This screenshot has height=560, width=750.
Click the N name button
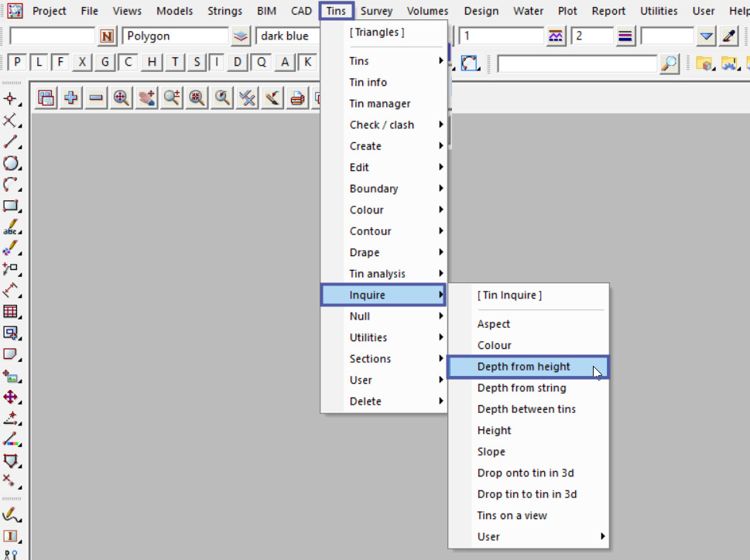108,36
